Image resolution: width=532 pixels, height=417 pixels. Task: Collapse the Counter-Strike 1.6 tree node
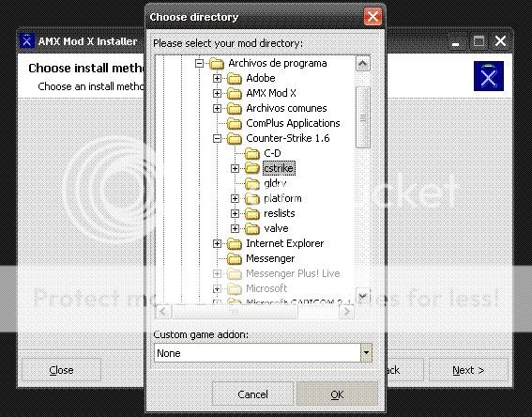[x=217, y=139]
